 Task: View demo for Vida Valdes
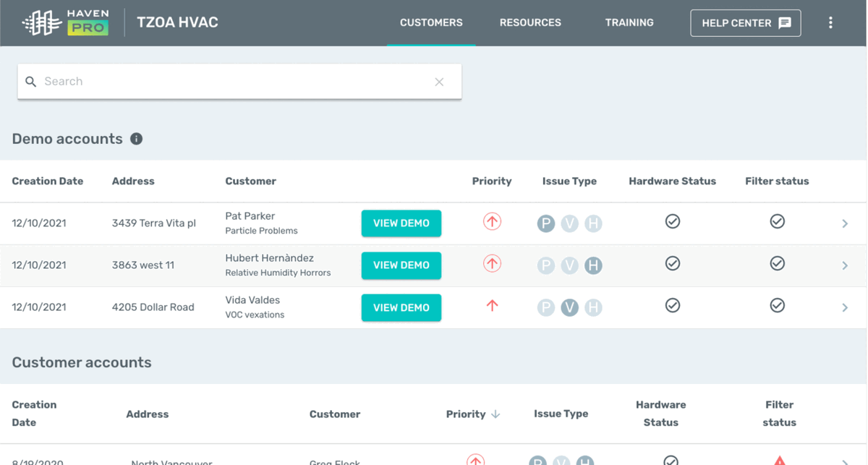click(x=401, y=307)
